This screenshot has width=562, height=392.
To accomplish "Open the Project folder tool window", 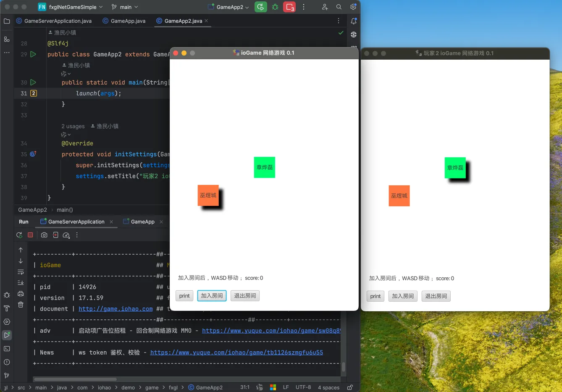I will point(7,21).
